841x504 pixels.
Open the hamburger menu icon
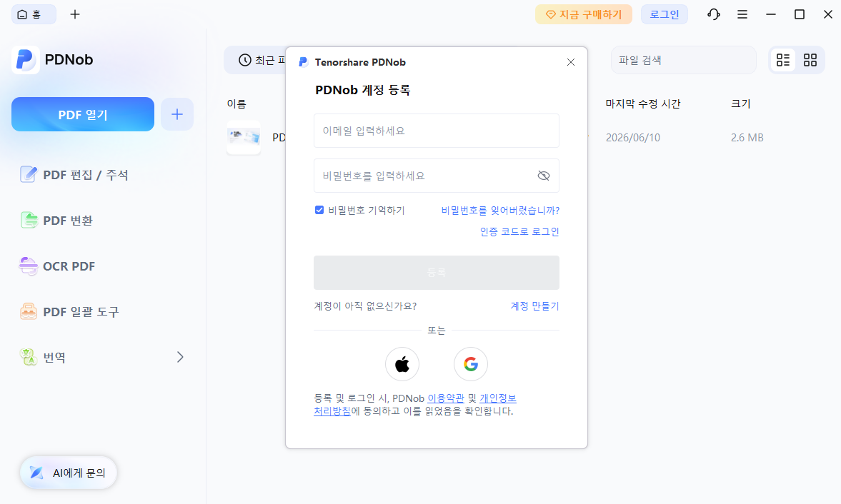[x=742, y=14]
